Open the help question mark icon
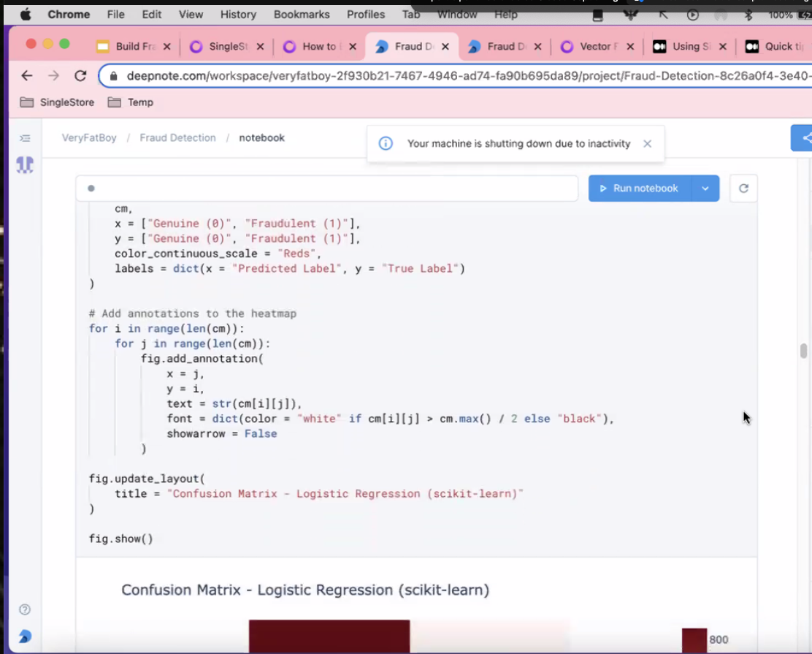Image resolution: width=812 pixels, height=654 pixels. (x=25, y=609)
